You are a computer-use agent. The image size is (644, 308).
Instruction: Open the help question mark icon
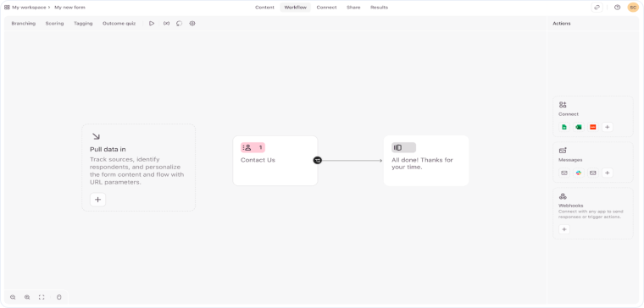617,8
